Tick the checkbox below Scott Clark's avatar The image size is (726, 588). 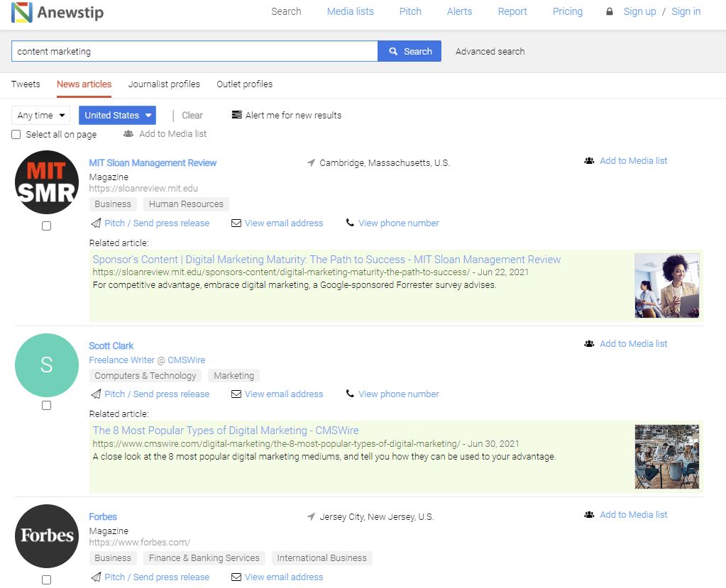[x=46, y=405]
